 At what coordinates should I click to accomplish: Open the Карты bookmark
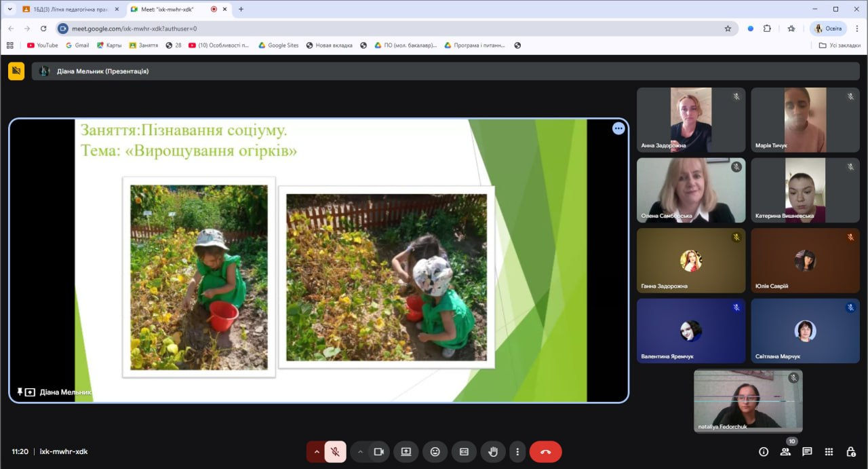109,45
